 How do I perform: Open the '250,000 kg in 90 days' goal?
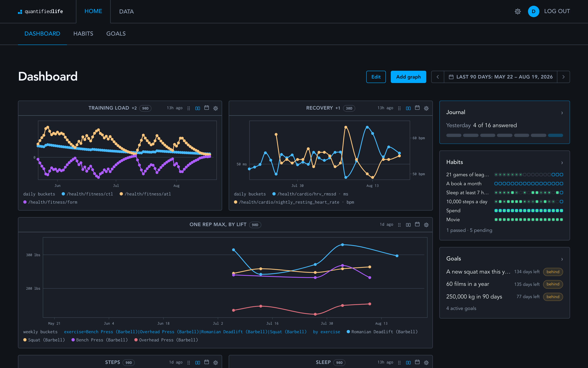coord(504,297)
